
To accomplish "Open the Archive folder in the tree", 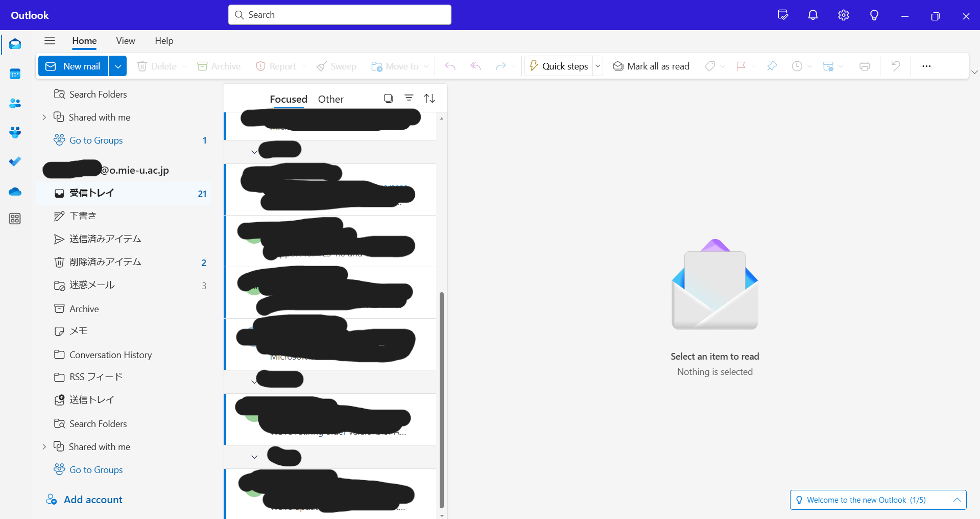I will point(124,309).
